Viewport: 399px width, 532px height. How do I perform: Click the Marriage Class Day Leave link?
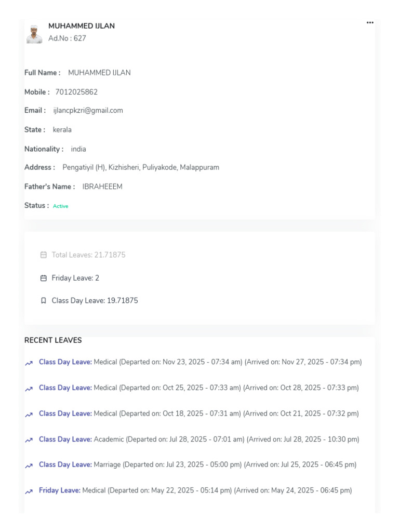[65, 464]
